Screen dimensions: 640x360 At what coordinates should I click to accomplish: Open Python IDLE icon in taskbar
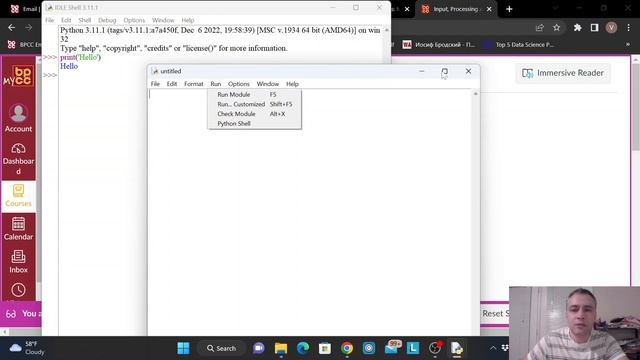click(x=456, y=348)
